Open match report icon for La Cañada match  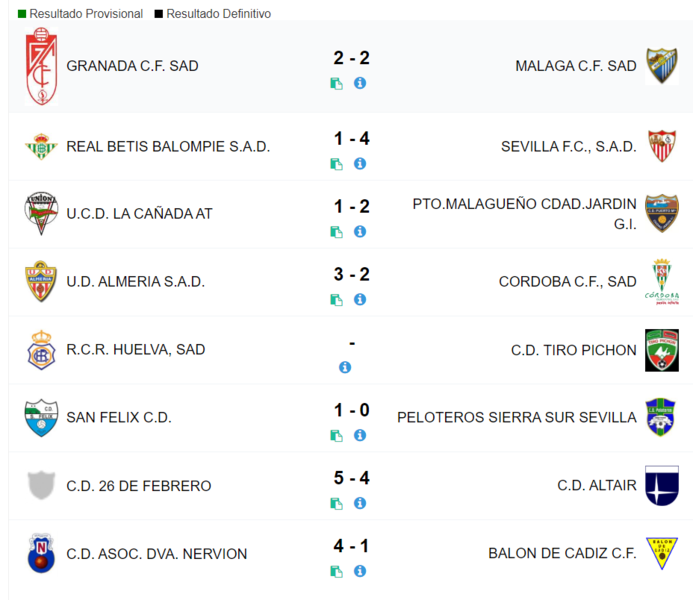(x=336, y=232)
